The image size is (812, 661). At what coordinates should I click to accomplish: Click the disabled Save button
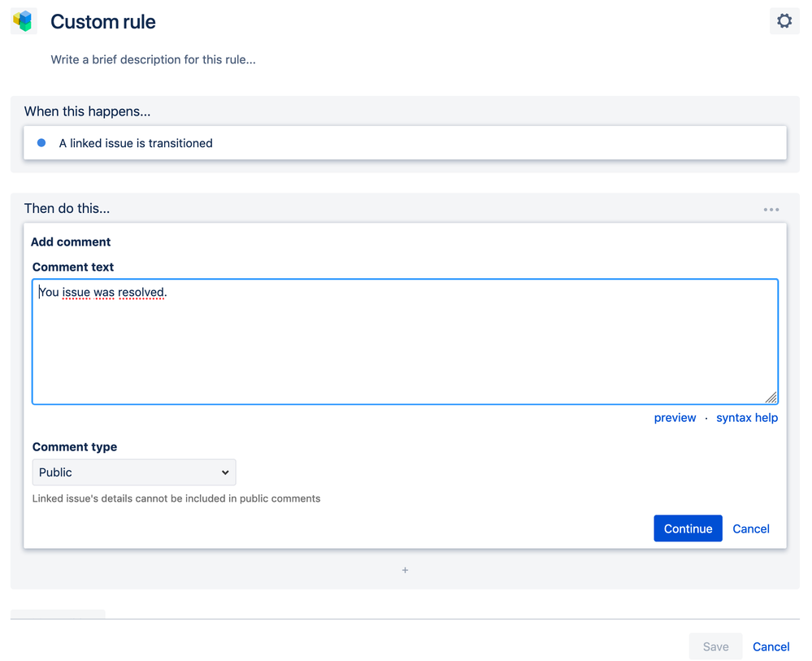click(x=715, y=646)
